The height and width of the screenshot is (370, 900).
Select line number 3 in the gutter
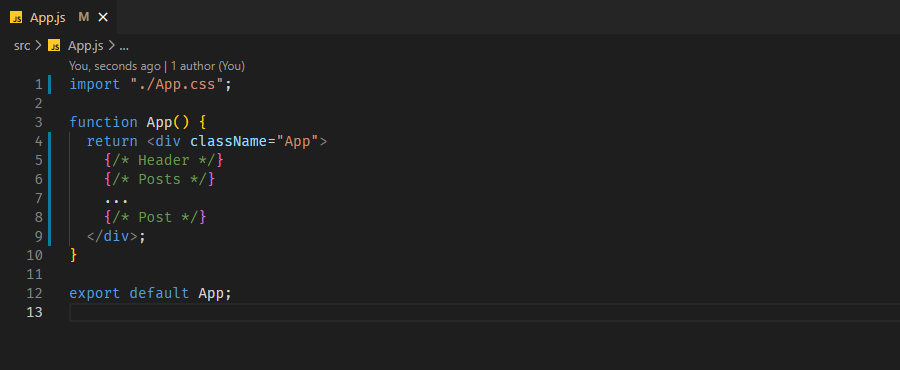38,122
